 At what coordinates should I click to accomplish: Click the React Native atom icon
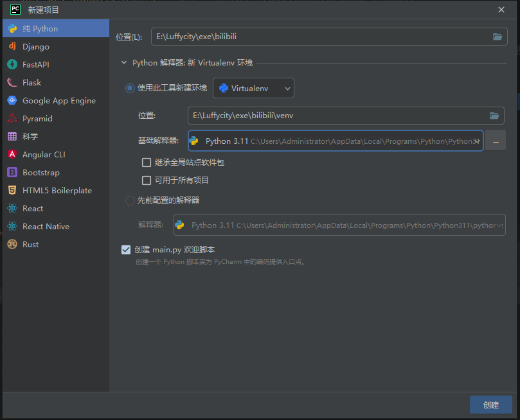coord(12,226)
